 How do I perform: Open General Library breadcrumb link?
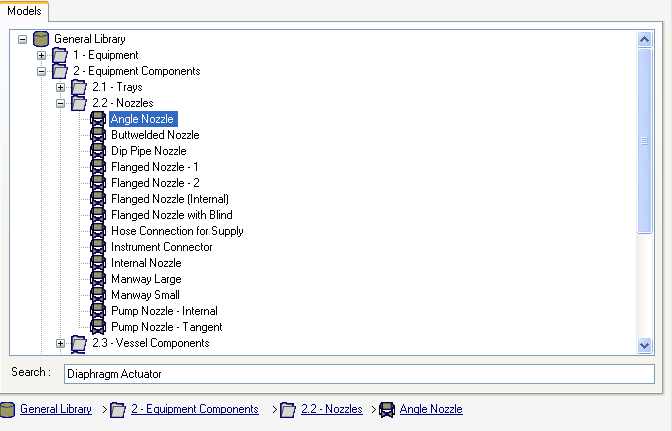click(55, 409)
